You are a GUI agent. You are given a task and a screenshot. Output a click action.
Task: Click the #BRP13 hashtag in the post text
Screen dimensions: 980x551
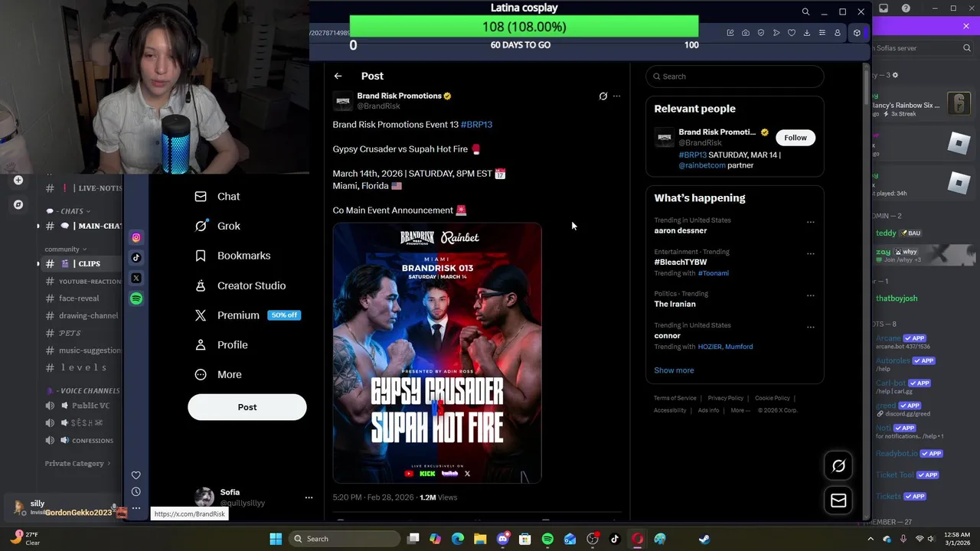tap(476, 125)
